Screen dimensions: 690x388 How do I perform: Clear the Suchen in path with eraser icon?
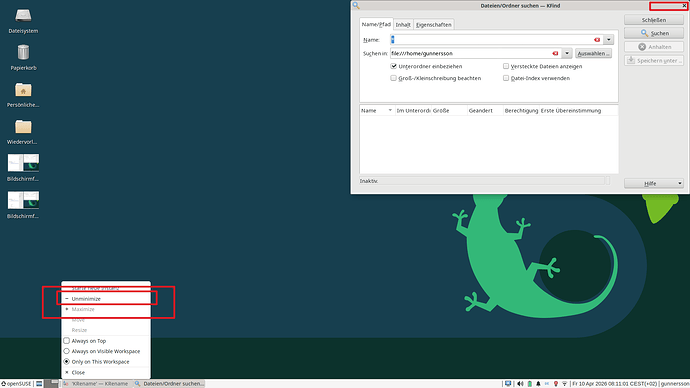coord(555,53)
